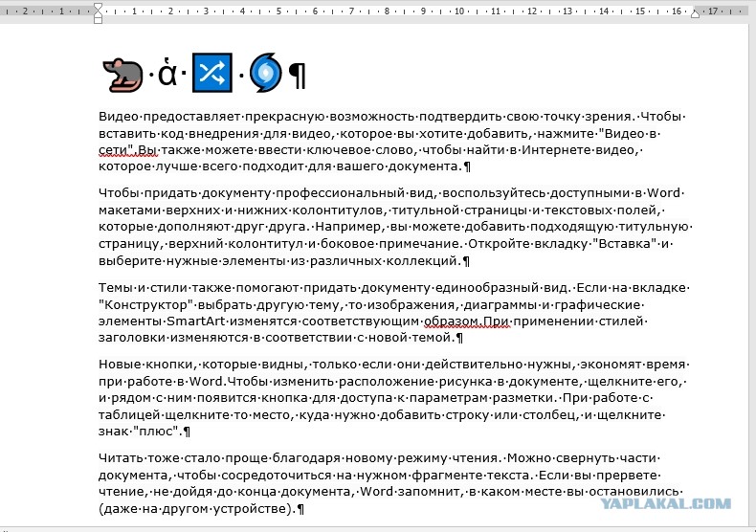Click the large pilcrow mark after emojis

[x=297, y=76]
